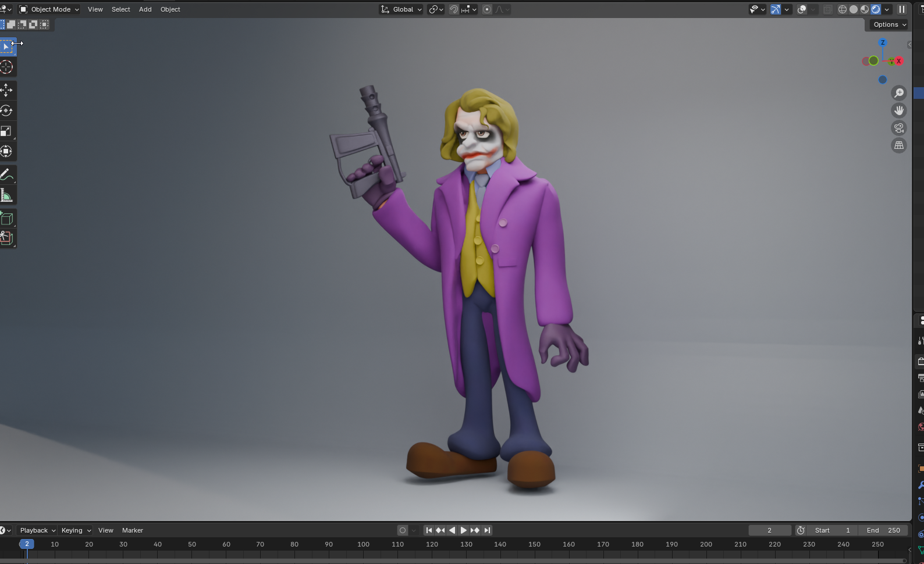This screenshot has width=924, height=564.
Task: Click the End frame field 250
Action: click(883, 530)
